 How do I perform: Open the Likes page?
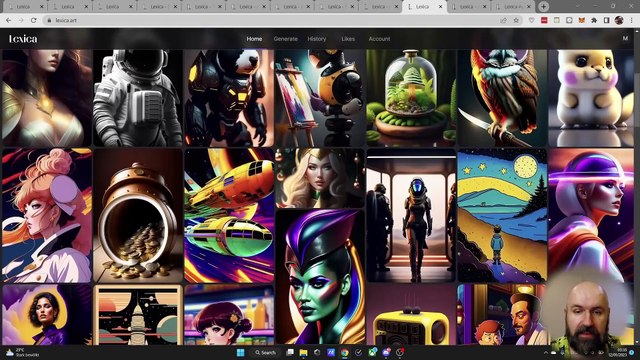coord(348,39)
